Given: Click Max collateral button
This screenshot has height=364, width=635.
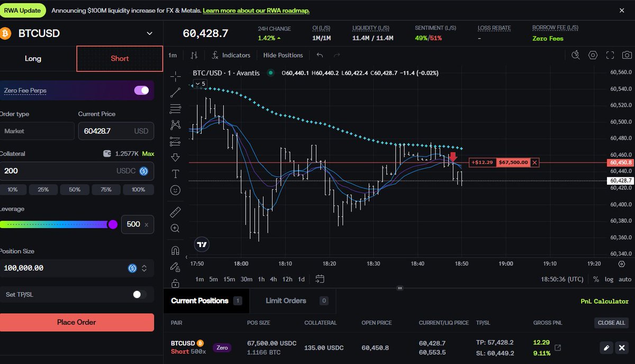Looking at the screenshot, I should pos(148,153).
